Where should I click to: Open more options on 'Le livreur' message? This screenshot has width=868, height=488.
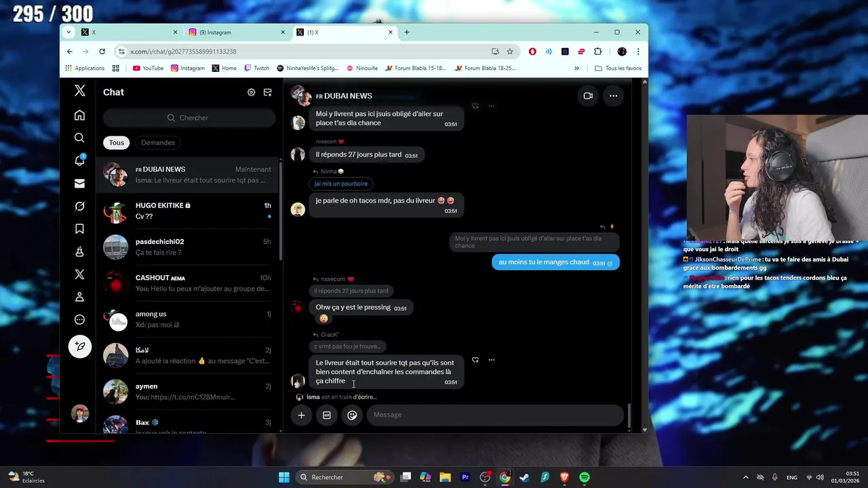[492, 360]
